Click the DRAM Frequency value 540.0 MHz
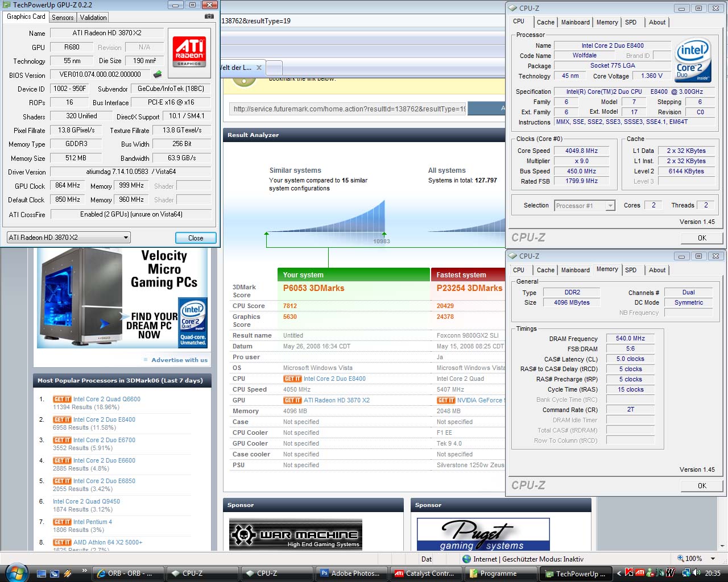 (x=630, y=338)
